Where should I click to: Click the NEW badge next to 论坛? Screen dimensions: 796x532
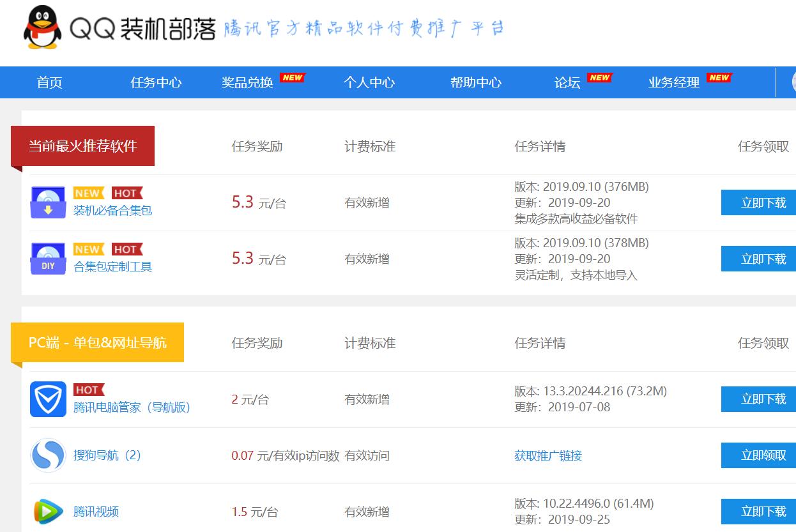coord(599,77)
